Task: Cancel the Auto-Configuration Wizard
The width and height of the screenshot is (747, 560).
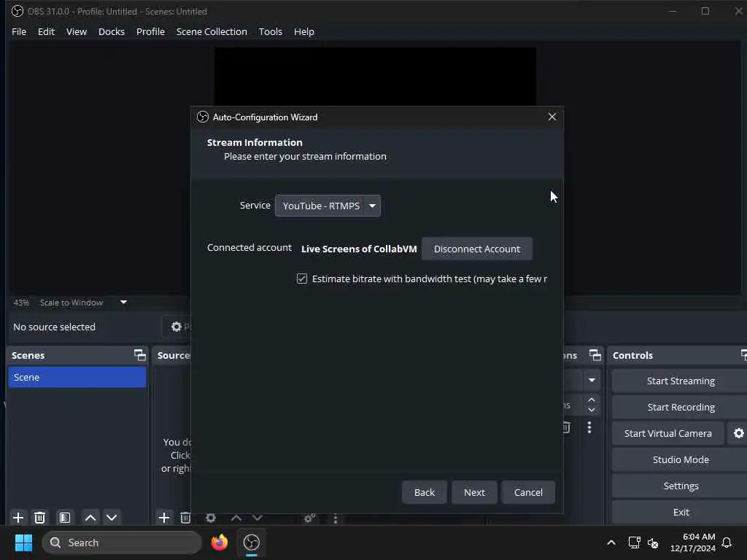Action: (x=528, y=492)
